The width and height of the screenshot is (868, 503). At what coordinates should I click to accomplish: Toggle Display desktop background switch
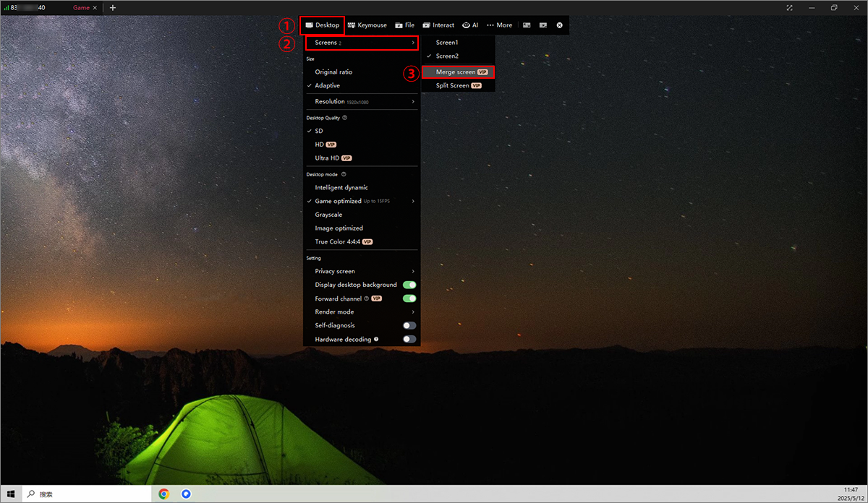pyautogui.click(x=409, y=285)
